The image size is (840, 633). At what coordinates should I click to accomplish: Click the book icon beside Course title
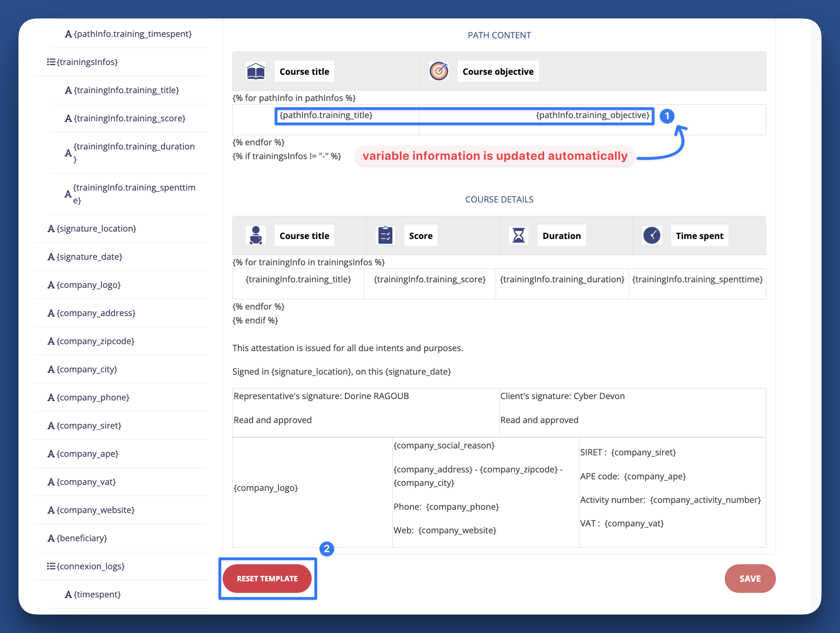255,71
